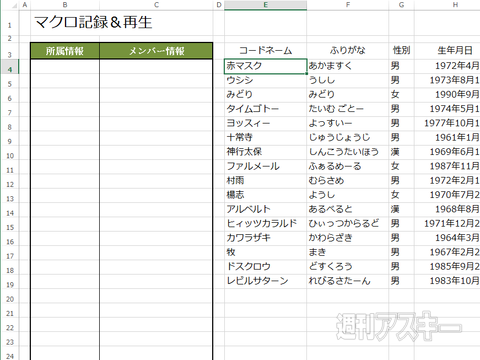The height and width of the screenshot is (360, 480).
Task: Select the ファルメール cell
Action: [265, 166]
